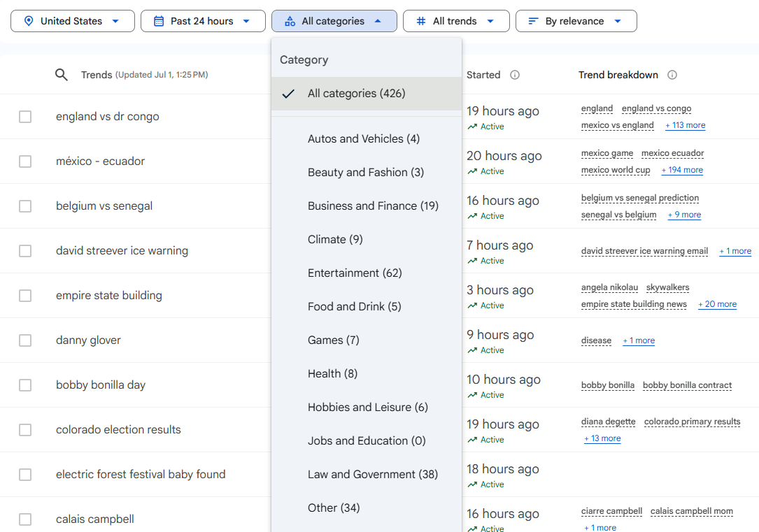
Task: Check the colorado election results checkbox
Action: 25,429
